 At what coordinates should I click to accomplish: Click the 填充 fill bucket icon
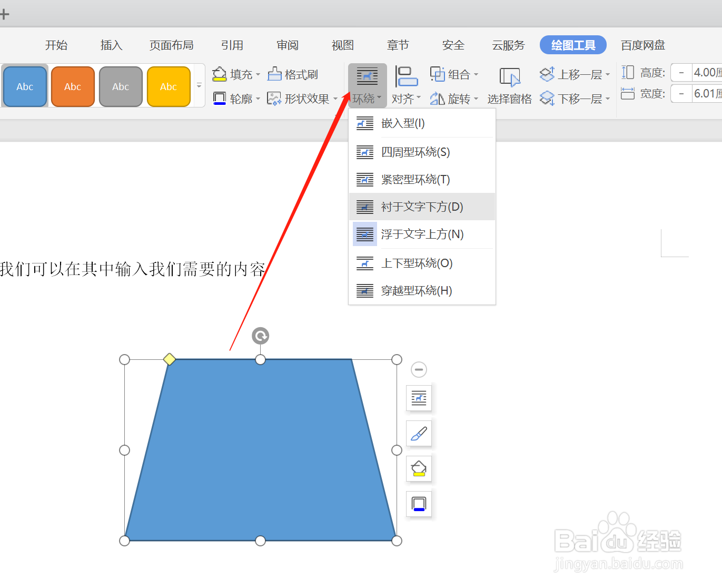[x=220, y=74]
